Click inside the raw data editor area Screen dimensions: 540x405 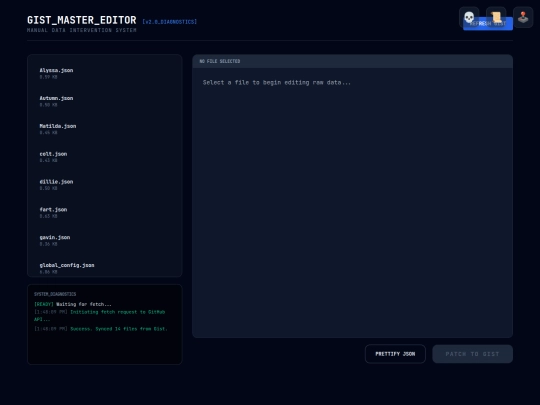[x=352, y=202]
